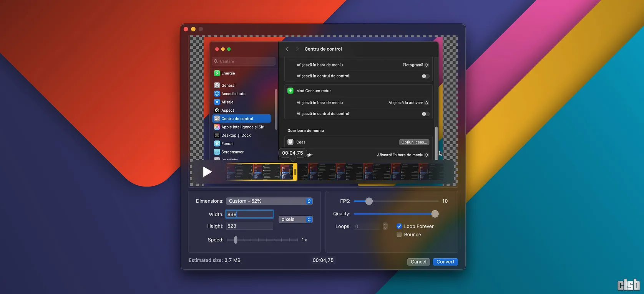The width and height of the screenshot is (644, 294).
Task: Click the 00:04,75 timestamp bubble above timeline
Action: 292,153
